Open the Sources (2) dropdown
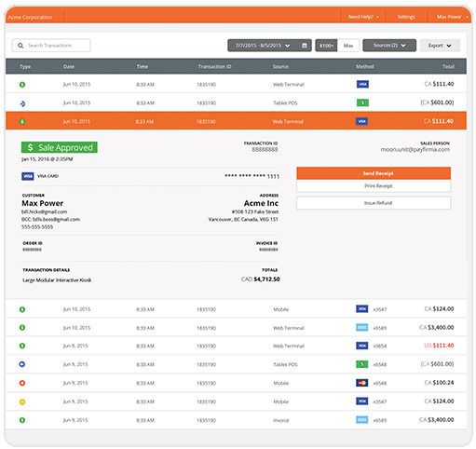Viewport: 476px width, 449px height. point(389,46)
